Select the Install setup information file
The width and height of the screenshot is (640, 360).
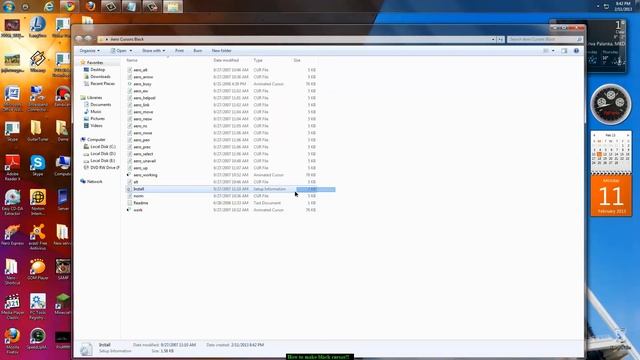pyautogui.click(x=230, y=189)
